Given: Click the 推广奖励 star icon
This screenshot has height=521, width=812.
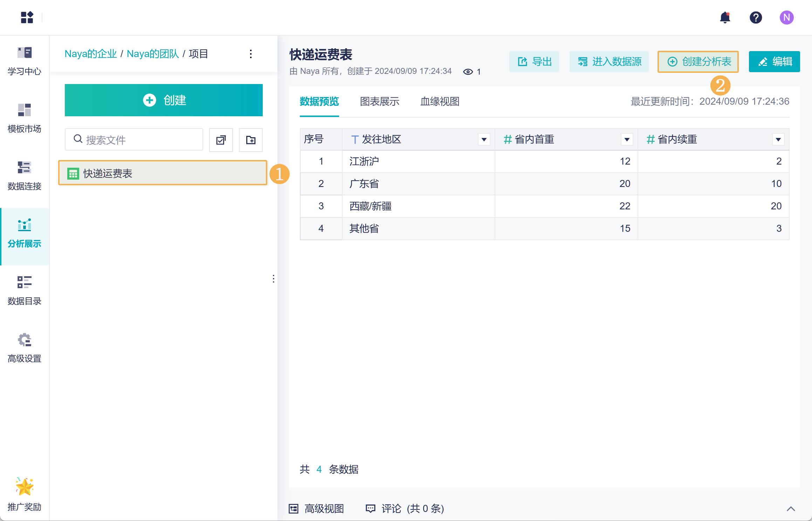Looking at the screenshot, I should coord(25,487).
